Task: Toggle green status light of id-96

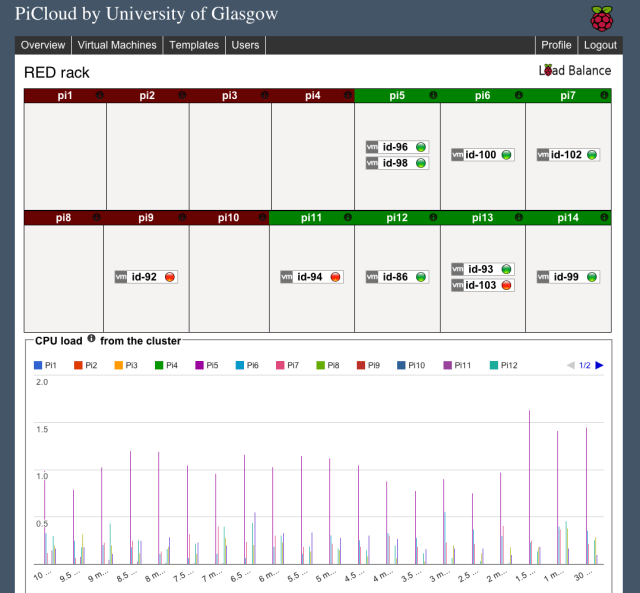Action: click(421, 147)
